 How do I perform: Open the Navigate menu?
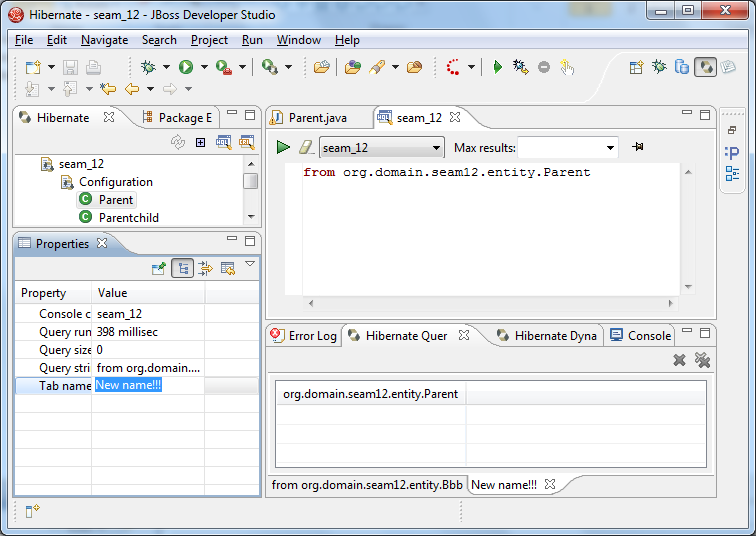105,40
